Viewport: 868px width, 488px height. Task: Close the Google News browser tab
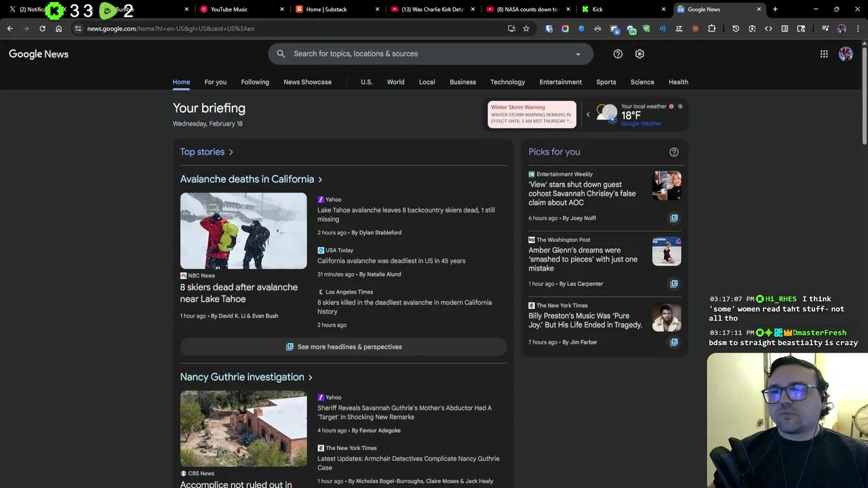pyautogui.click(x=759, y=9)
